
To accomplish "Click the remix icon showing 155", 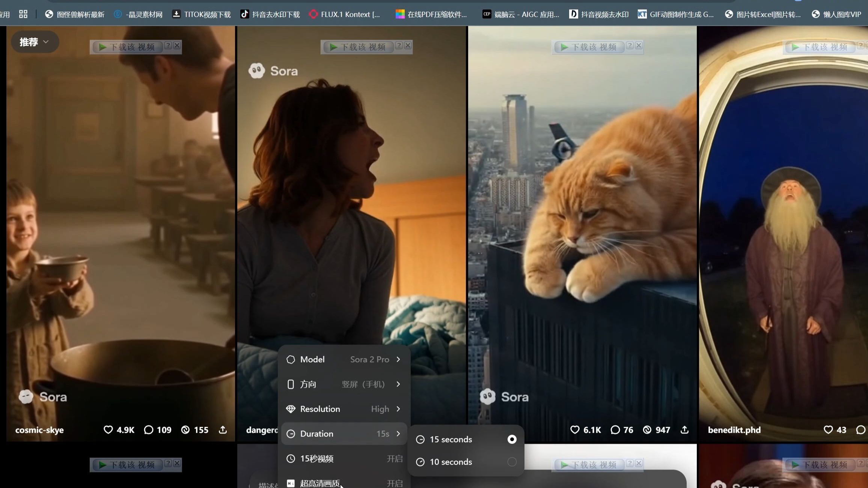I will 185,430.
